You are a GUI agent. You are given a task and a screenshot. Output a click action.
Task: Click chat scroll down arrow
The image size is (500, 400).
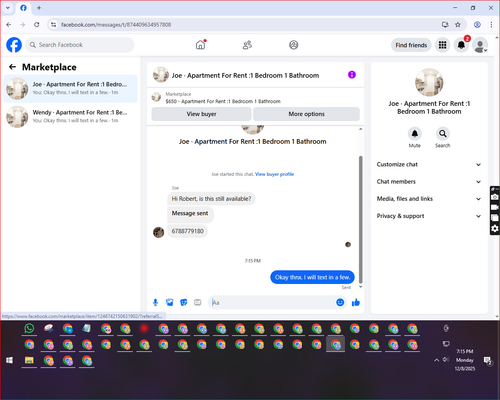360,287
